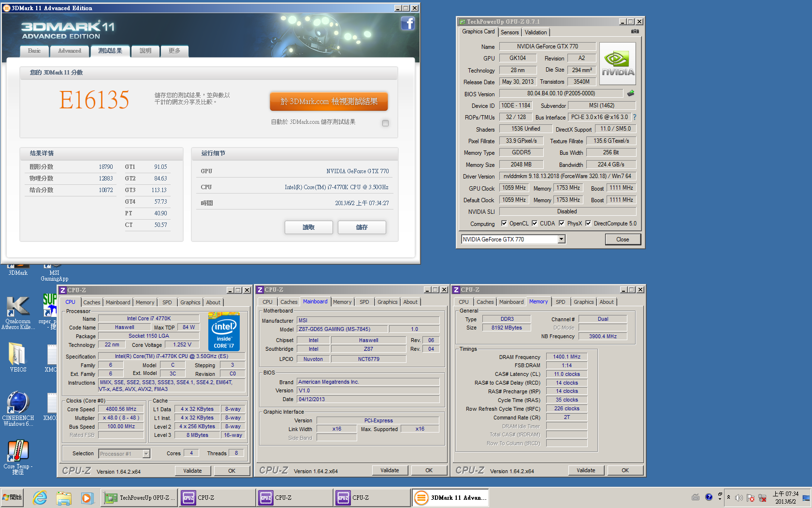812x508 pixels.
Task: Toggle the DirectCompute 5.0 checkbox
Action: (588, 223)
